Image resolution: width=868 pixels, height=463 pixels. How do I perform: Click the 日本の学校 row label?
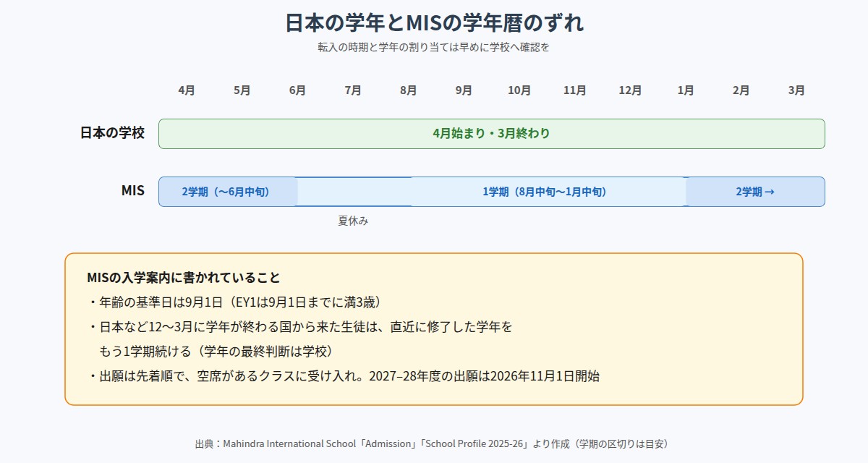[x=112, y=133]
